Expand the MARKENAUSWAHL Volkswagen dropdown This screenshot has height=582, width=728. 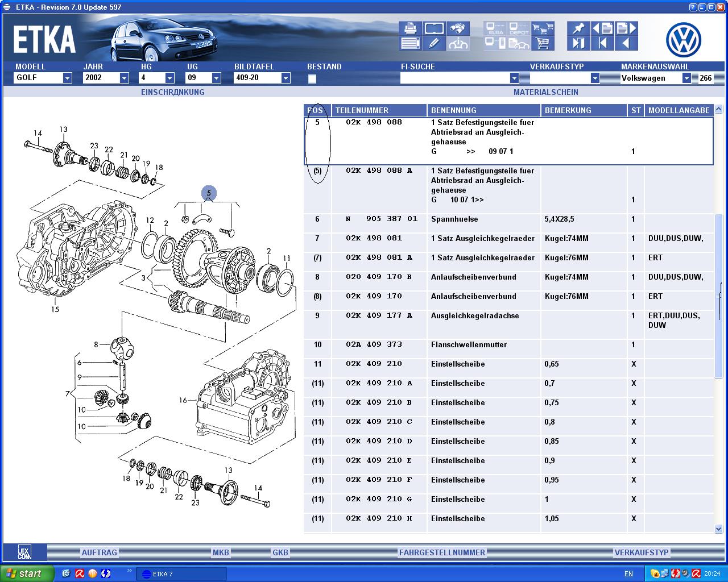[x=686, y=78]
